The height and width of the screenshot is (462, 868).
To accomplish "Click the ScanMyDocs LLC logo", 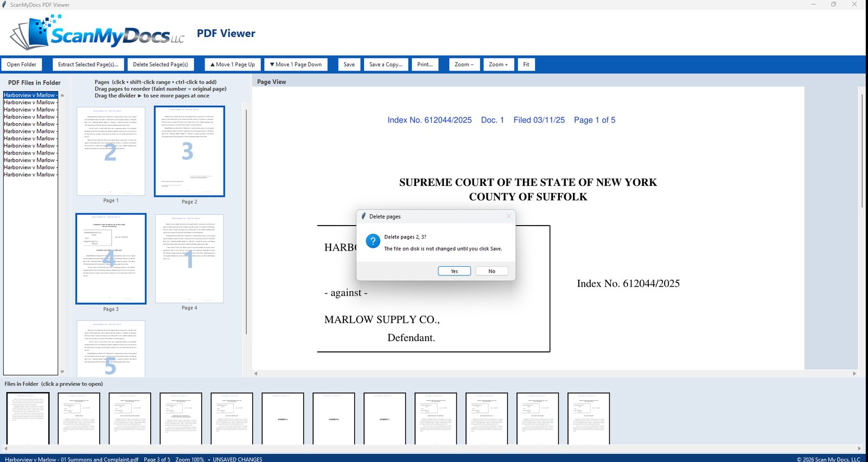I will pos(97,33).
